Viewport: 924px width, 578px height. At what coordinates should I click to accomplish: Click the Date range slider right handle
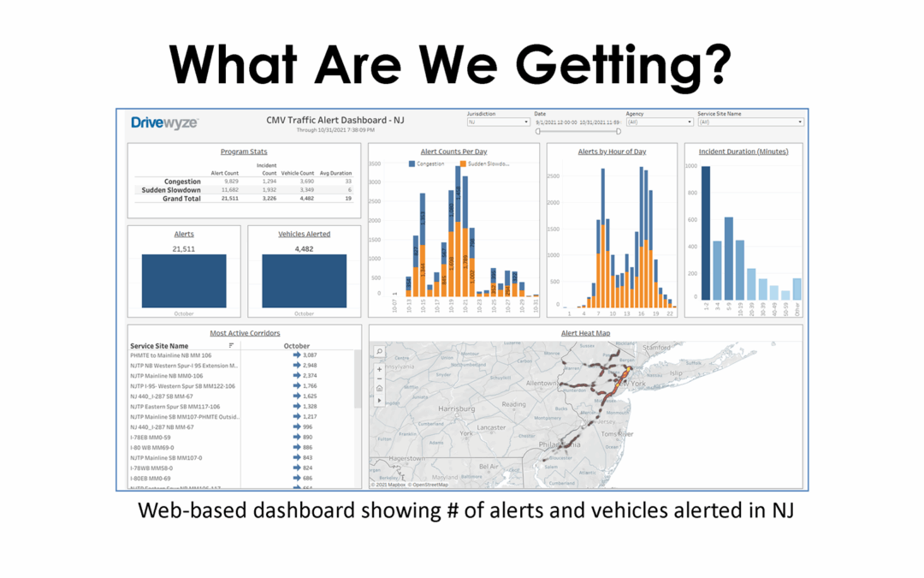click(x=618, y=132)
